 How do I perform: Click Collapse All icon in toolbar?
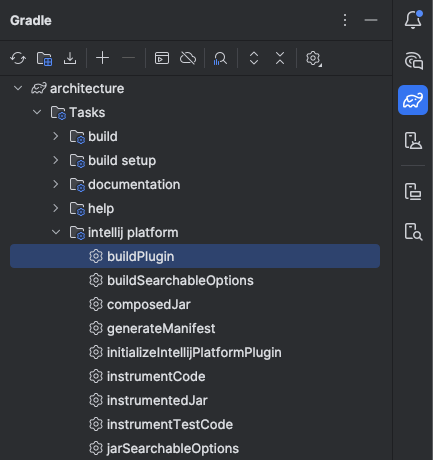[280, 58]
